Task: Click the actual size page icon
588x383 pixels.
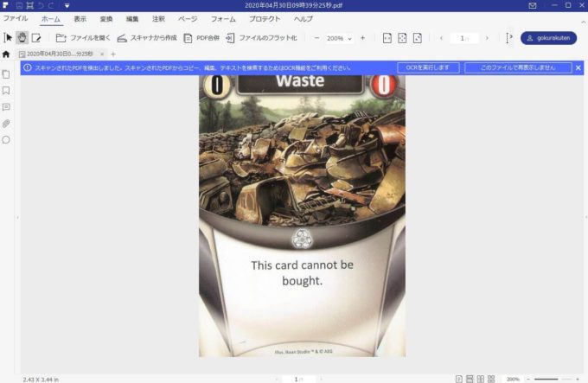Action: [418, 38]
